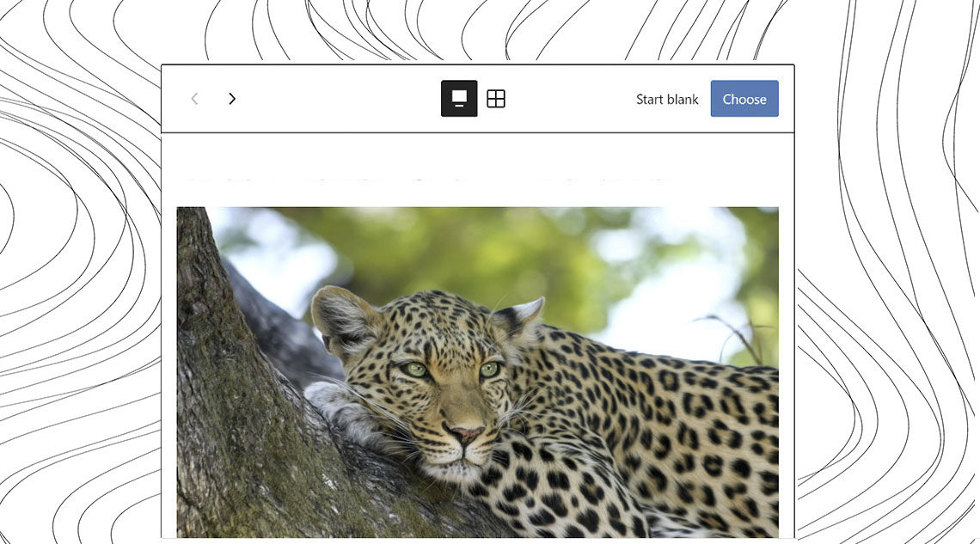Switch to grid view
This screenshot has height=544, width=980.
click(496, 99)
